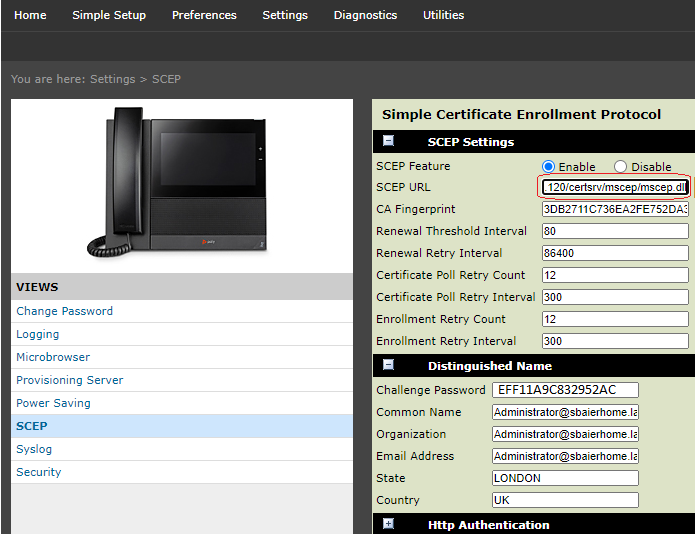Open the Diagnostics menu
The height and width of the screenshot is (534, 695).
point(365,15)
